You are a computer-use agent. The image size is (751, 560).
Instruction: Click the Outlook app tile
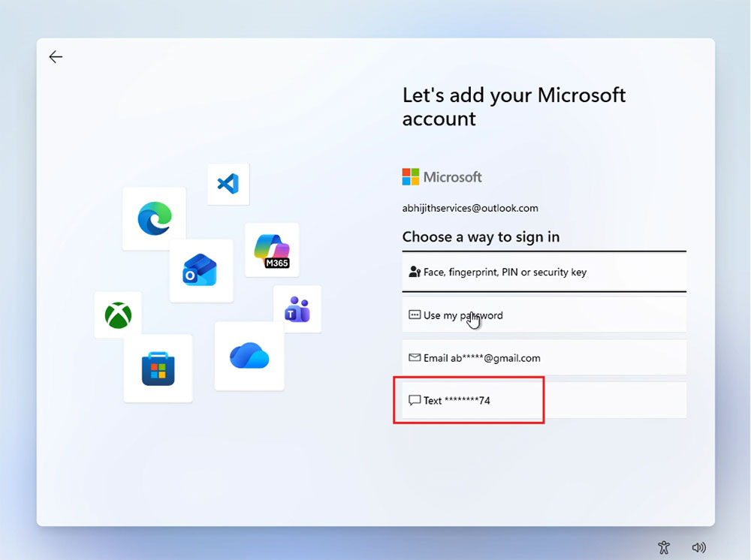point(201,270)
